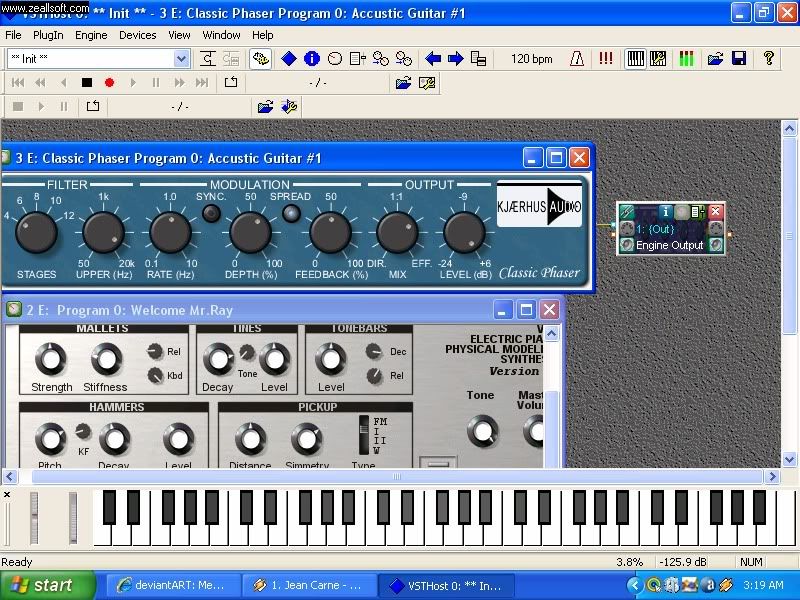Click the blue info circle toolbar icon
The height and width of the screenshot is (600, 800).
coord(312,59)
